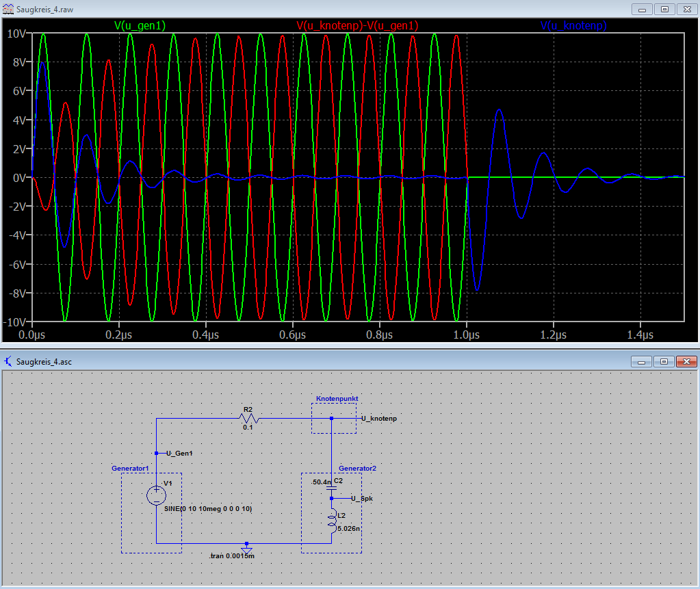Close the Saugkreis_4.asc schematic window
Image resolution: width=700 pixels, height=589 pixels.
coord(685,361)
